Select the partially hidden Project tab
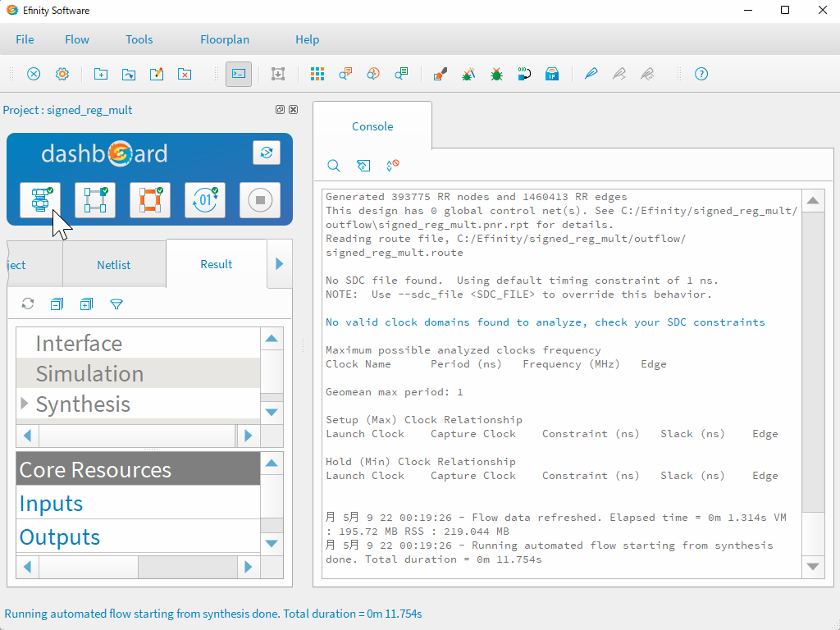 click(x=34, y=265)
